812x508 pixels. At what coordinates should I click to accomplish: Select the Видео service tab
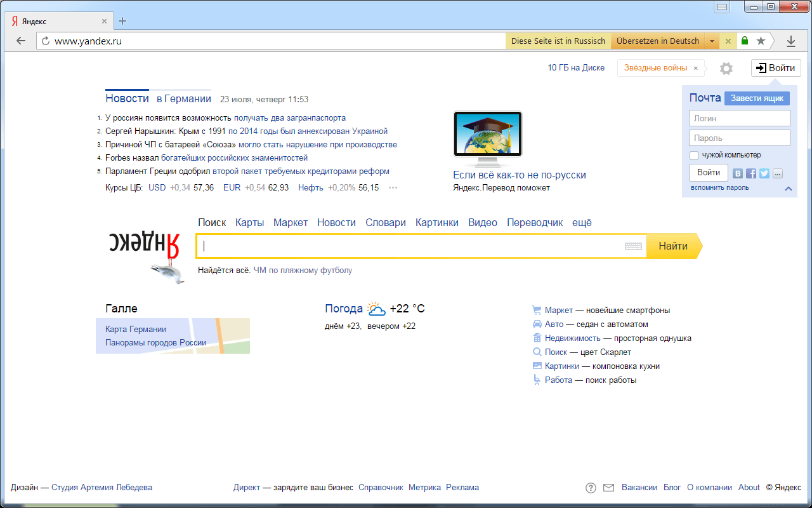click(483, 222)
